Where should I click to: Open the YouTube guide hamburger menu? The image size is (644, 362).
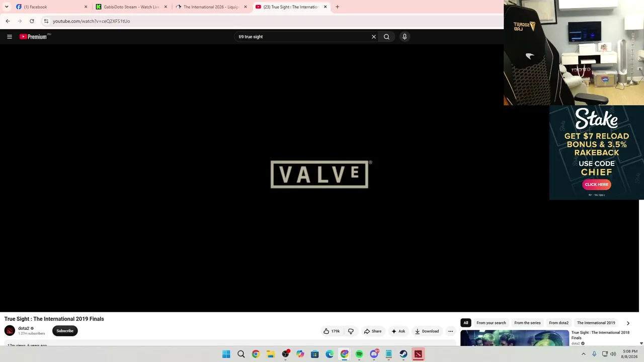pyautogui.click(x=10, y=37)
